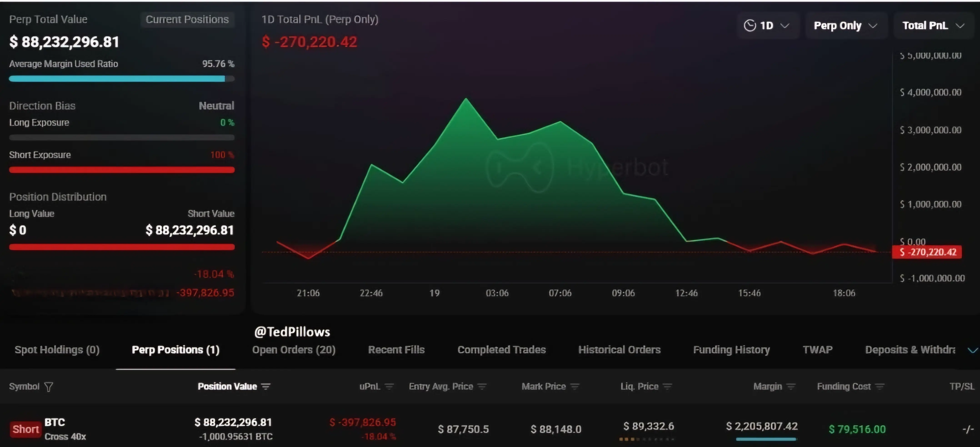
Task: Open the Total PnL dropdown
Action: click(933, 25)
